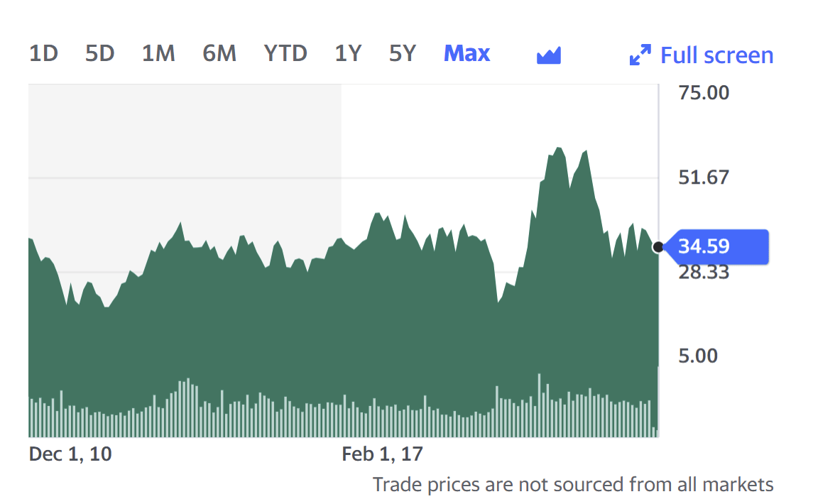The height and width of the screenshot is (504, 813).
Task: Open the Full screen link
Action: click(716, 55)
